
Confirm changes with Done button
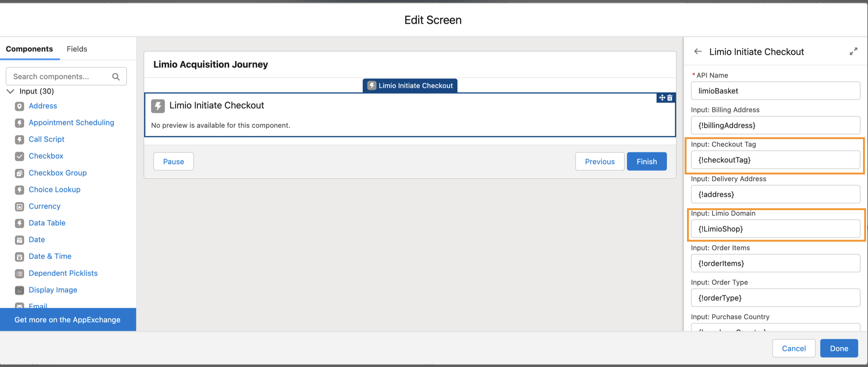click(839, 348)
